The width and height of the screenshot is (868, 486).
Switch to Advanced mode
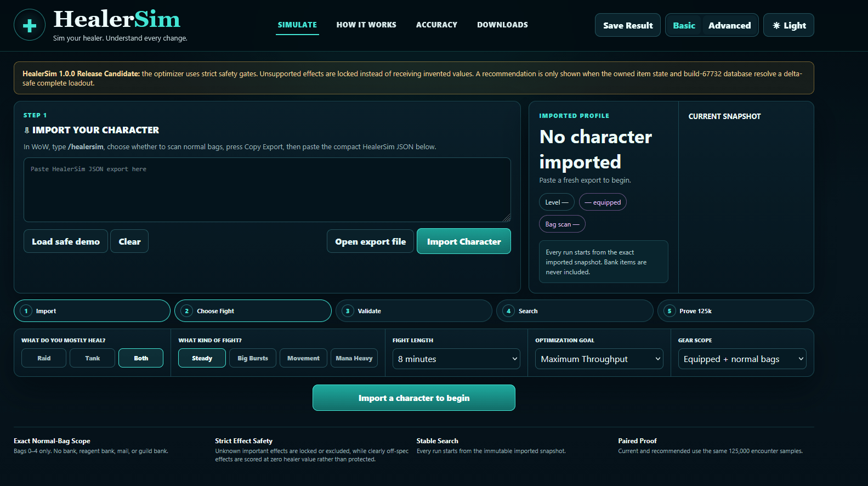[x=729, y=25]
